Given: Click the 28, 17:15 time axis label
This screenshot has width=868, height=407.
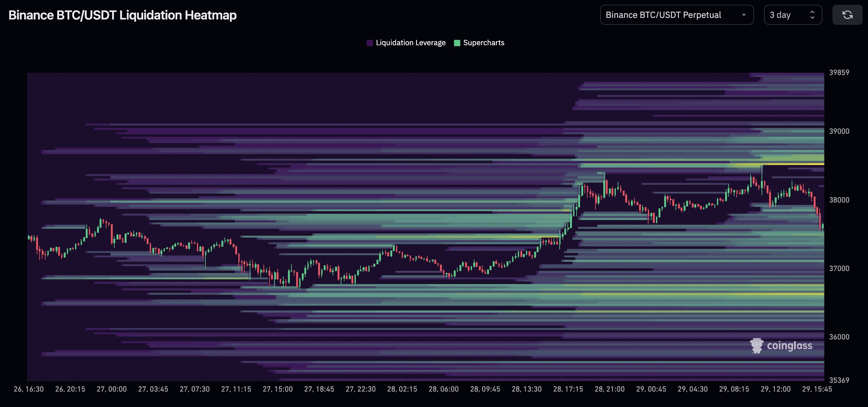Looking at the screenshot, I should [568, 389].
